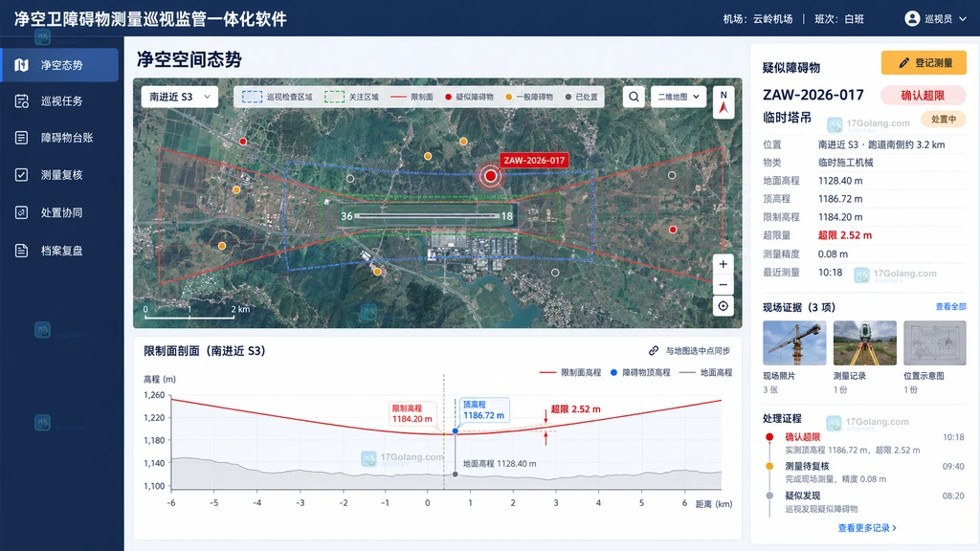Click the user avatar icon
980x551 pixels.
(912, 19)
